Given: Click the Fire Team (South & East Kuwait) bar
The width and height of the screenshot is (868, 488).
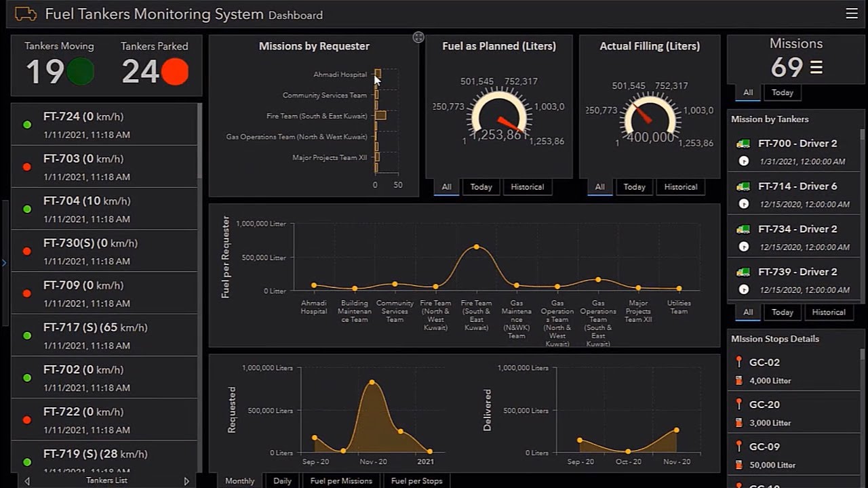Looking at the screenshot, I should coord(380,116).
